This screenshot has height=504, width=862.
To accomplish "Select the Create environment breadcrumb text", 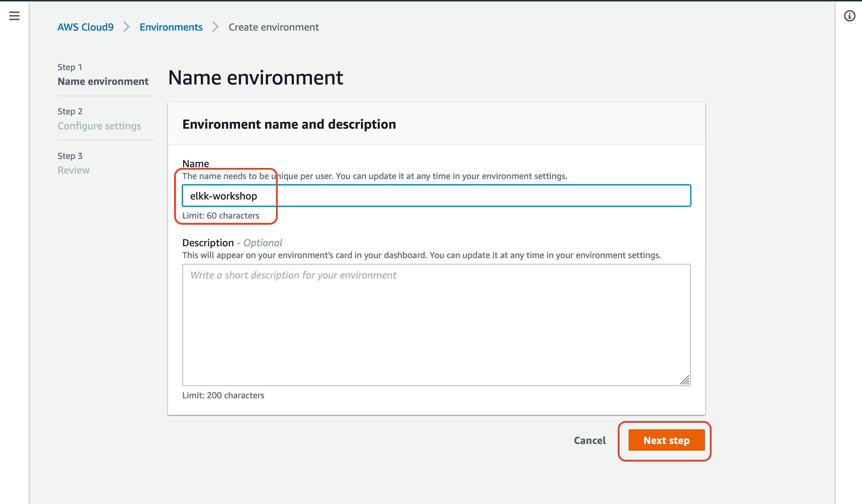I will [x=274, y=27].
